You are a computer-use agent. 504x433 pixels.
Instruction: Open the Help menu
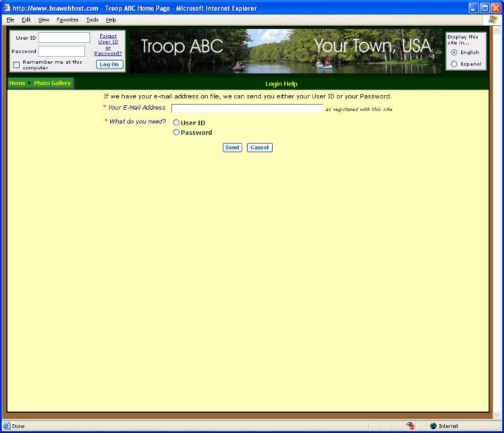pos(111,20)
